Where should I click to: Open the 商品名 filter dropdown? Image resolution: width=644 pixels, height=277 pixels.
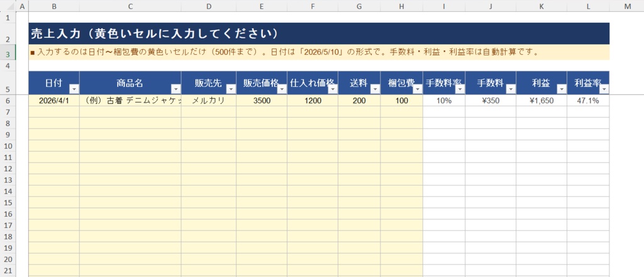[x=176, y=89]
